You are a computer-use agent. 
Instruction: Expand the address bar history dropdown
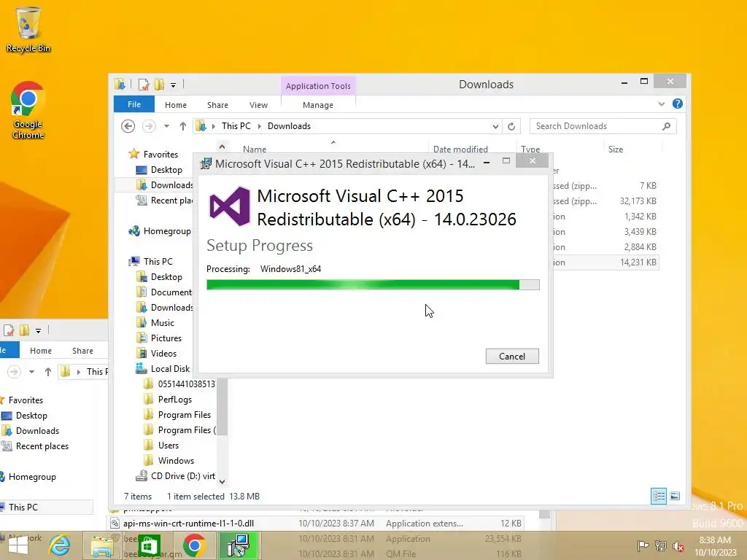click(495, 127)
